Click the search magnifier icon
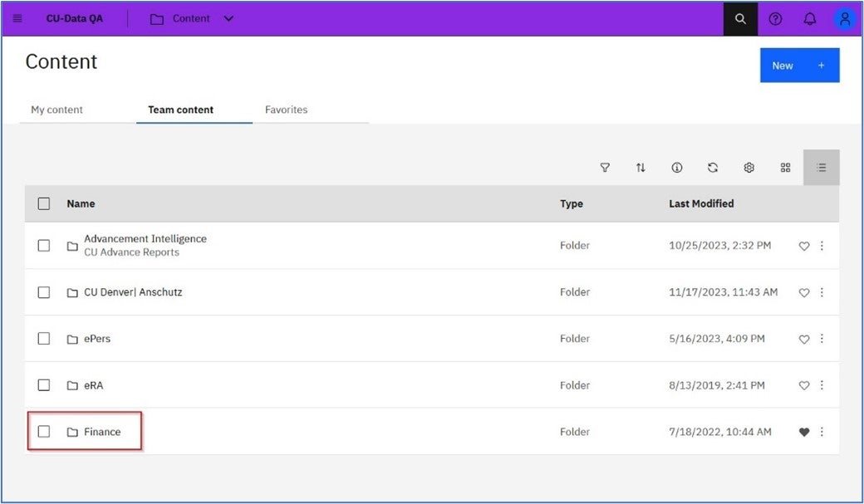 click(x=740, y=19)
